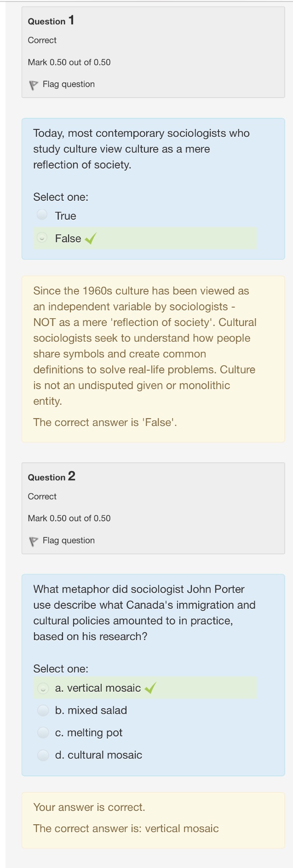Click the flag icon for Question 1
Viewport: 293px width, 868px height.
(33, 85)
